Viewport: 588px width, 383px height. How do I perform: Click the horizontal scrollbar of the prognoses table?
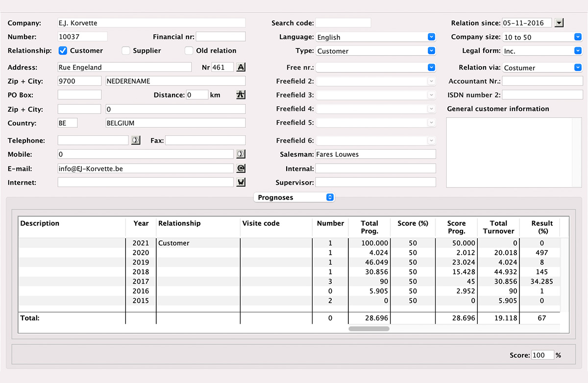(369, 329)
